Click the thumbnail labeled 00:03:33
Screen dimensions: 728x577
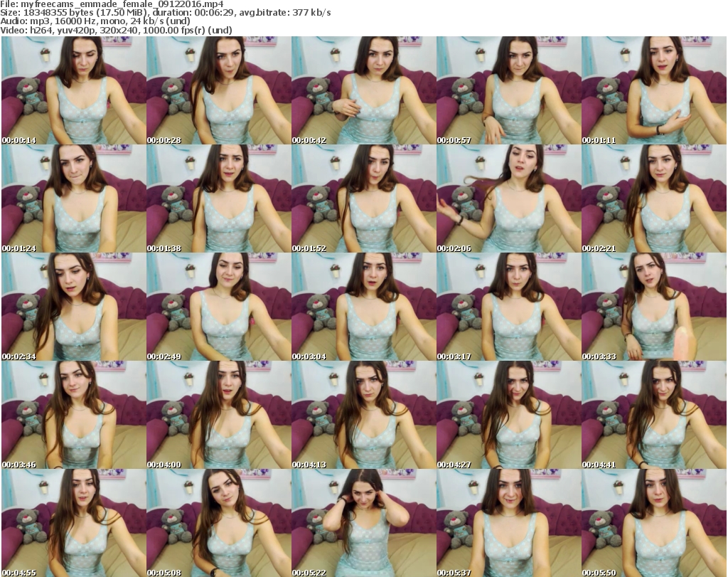pyautogui.click(x=653, y=307)
